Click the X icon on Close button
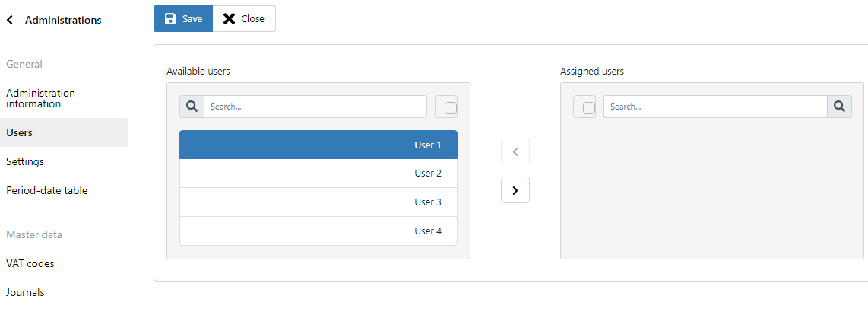Viewport: 868px width, 312px height. click(229, 19)
